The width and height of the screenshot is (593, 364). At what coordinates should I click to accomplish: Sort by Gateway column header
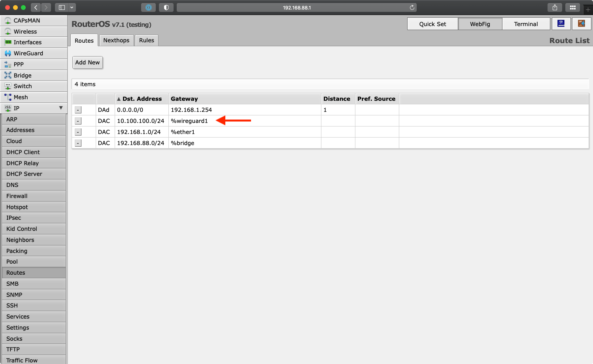tap(245, 99)
